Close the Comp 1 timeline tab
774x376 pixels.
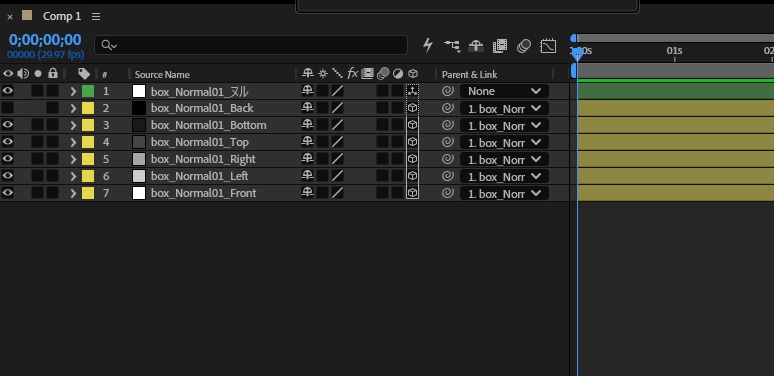coord(10,17)
